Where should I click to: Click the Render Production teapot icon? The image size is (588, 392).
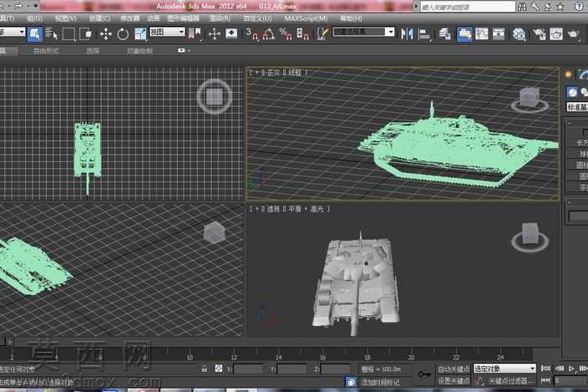(573, 34)
